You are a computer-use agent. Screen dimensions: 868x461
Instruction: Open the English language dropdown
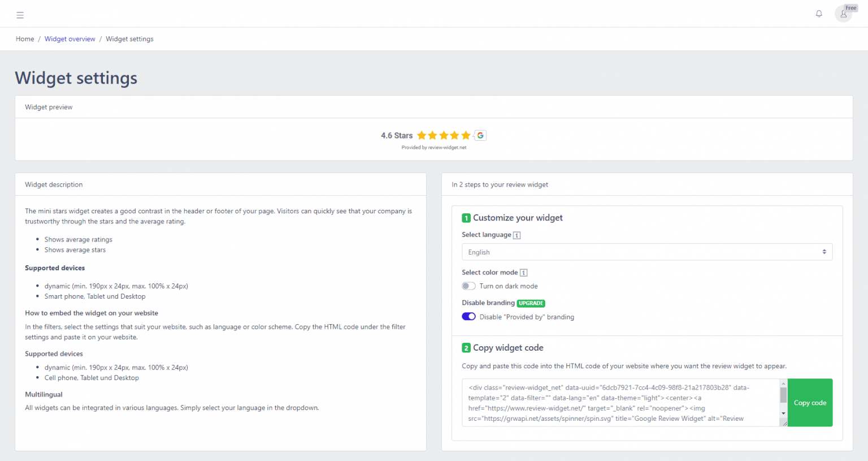pos(646,252)
